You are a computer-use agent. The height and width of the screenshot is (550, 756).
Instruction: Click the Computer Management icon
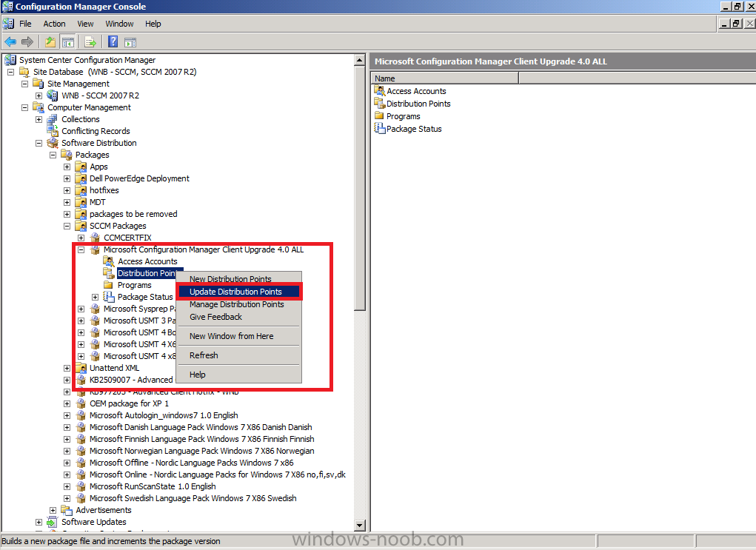(x=38, y=107)
